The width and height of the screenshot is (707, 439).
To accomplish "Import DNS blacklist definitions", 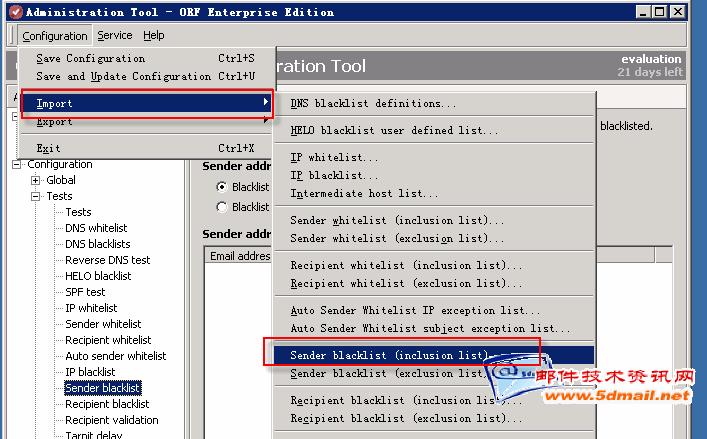I will (373, 103).
